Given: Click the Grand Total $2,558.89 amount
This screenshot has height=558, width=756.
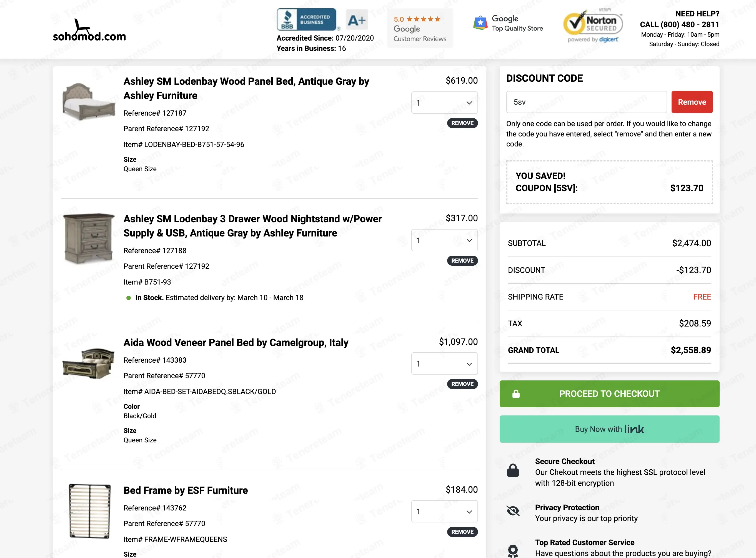Looking at the screenshot, I should [691, 350].
